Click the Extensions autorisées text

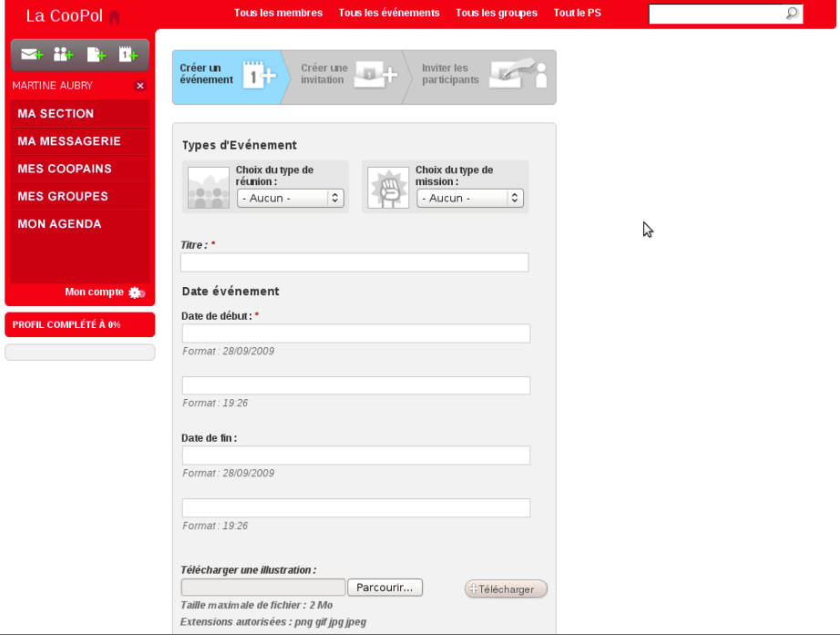(x=273, y=622)
